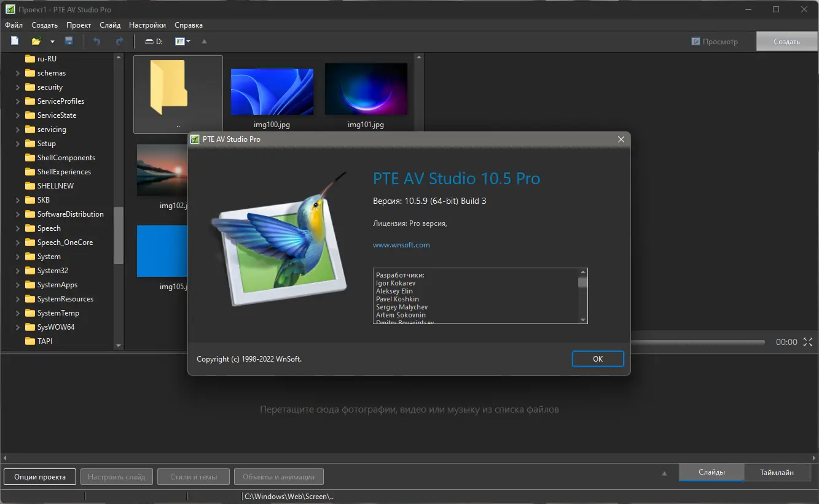Click the small app icon in the dialog title bar

tap(195, 139)
